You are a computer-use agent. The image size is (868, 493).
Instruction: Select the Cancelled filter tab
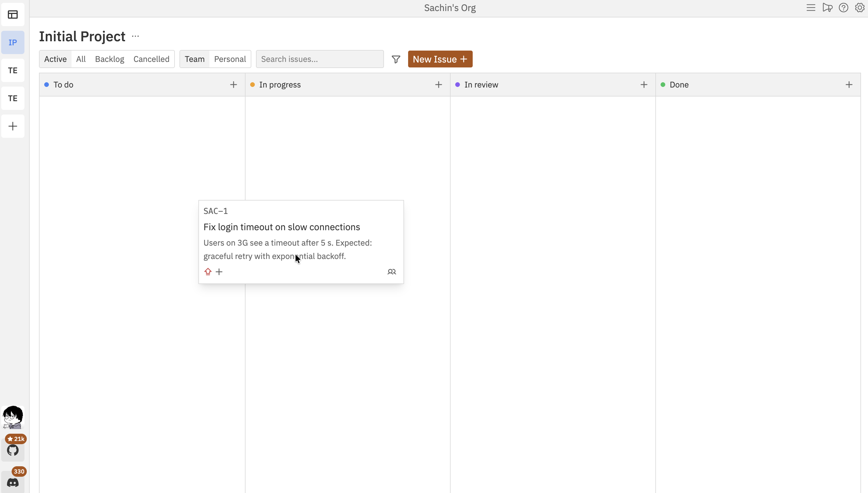(x=151, y=59)
